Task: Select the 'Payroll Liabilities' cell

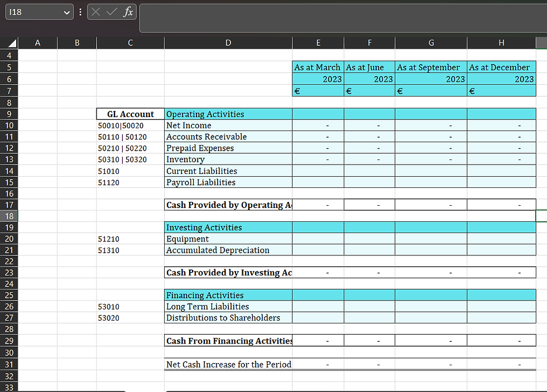Action: pyautogui.click(x=228, y=182)
